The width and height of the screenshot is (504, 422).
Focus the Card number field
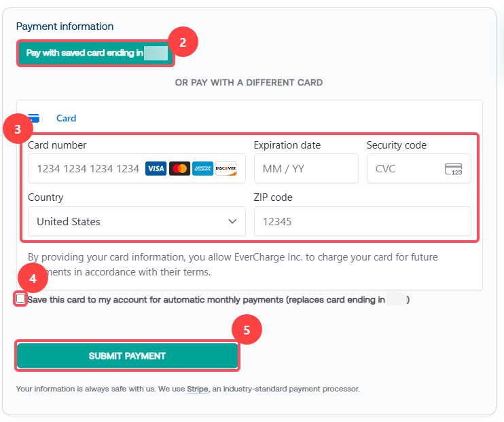click(137, 168)
